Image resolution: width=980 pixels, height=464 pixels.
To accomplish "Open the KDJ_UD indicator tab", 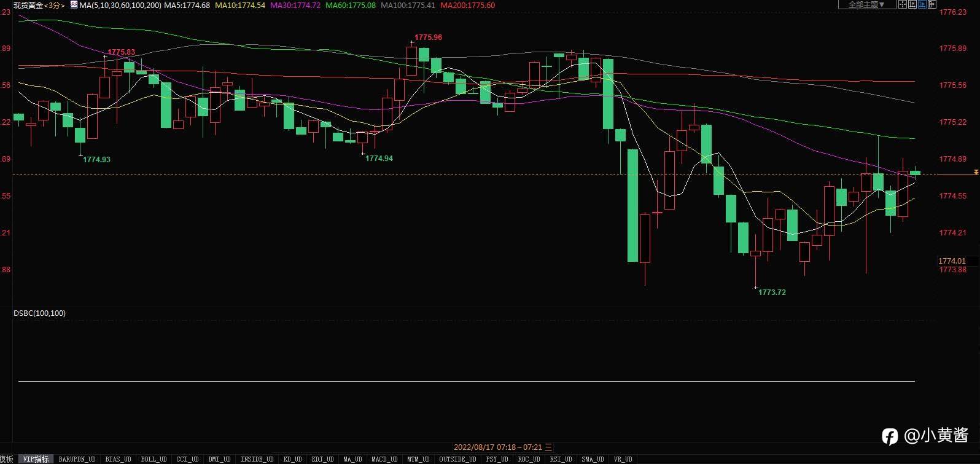I will pyautogui.click(x=322, y=459).
